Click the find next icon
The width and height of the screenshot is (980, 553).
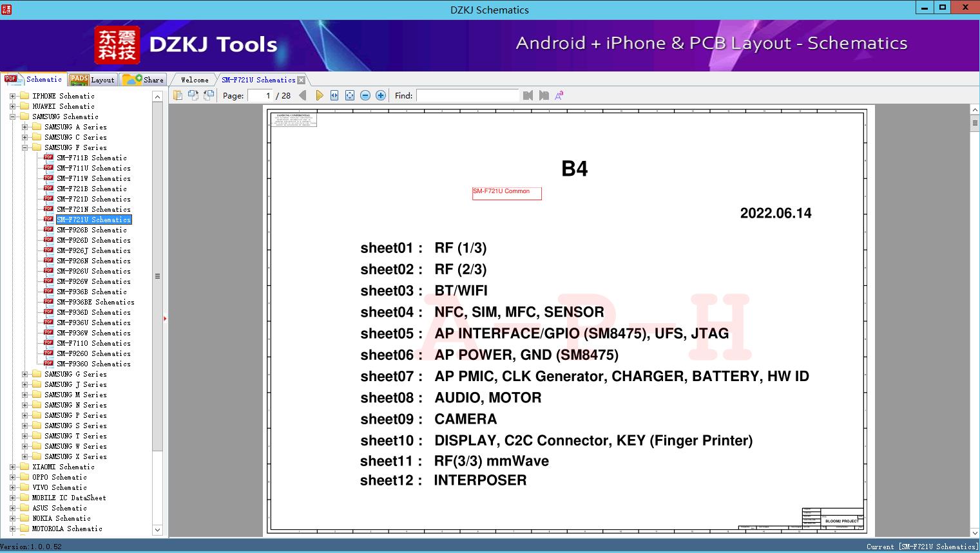[x=544, y=95]
